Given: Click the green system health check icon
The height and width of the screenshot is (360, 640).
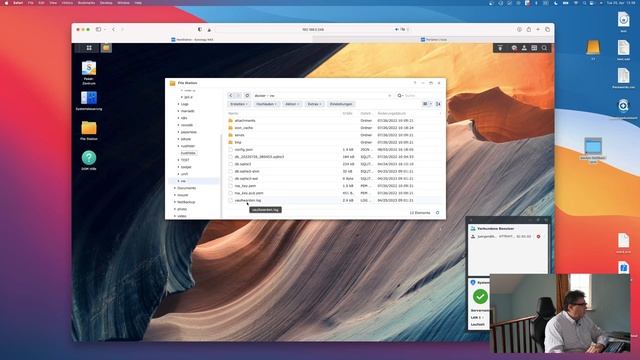Looking at the screenshot, I should (x=480, y=296).
